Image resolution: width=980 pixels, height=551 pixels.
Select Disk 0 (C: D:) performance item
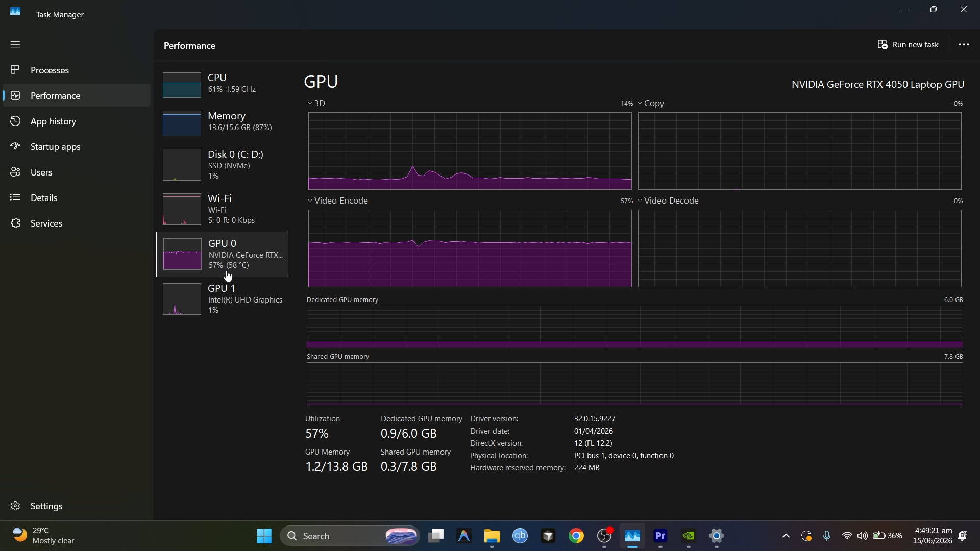pos(222,164)
